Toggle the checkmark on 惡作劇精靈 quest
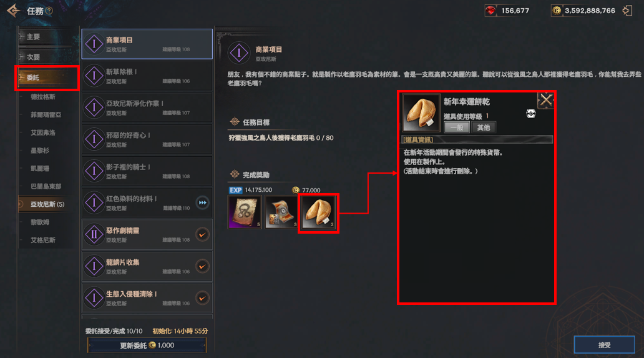Image resolution: width=644 pixels, height=358 pixels. [202, 235]
